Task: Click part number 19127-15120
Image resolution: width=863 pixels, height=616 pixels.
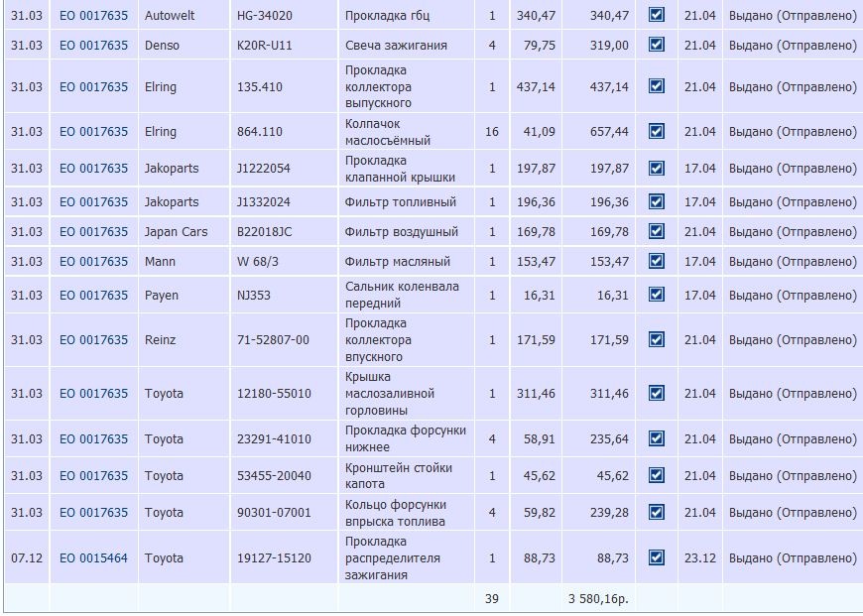Action: pos(274,558)
